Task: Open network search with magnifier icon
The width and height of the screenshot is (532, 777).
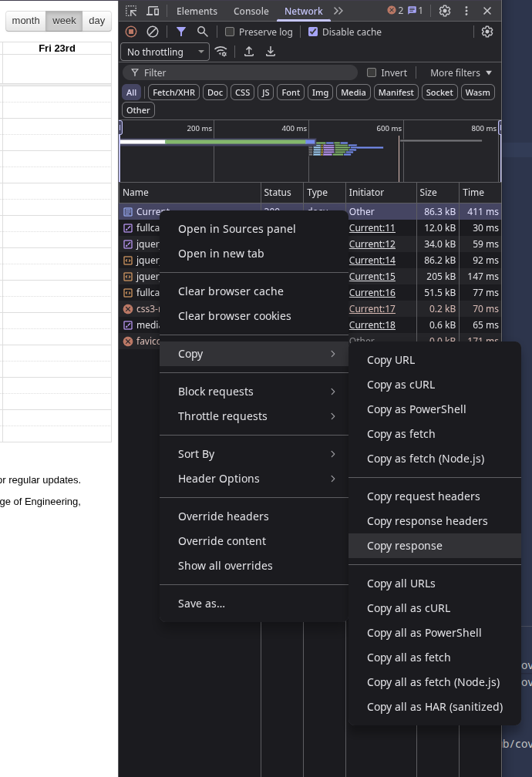Action: 202,32
